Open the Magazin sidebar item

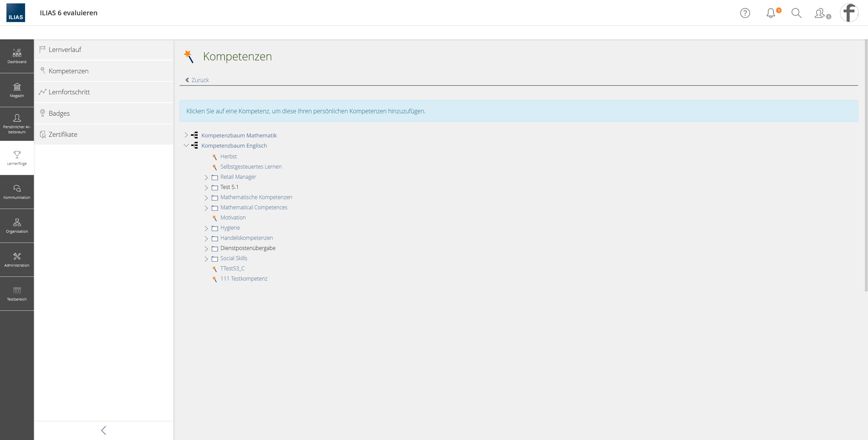point(17,90)
